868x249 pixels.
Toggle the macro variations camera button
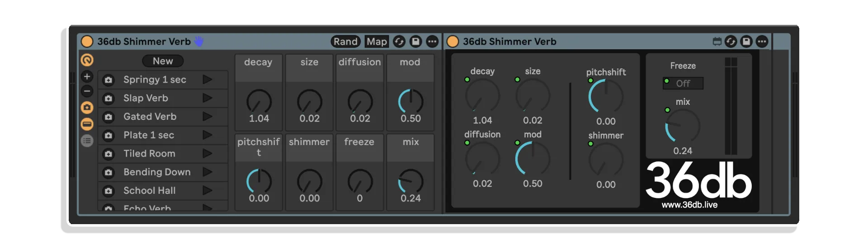click(87, 108)
